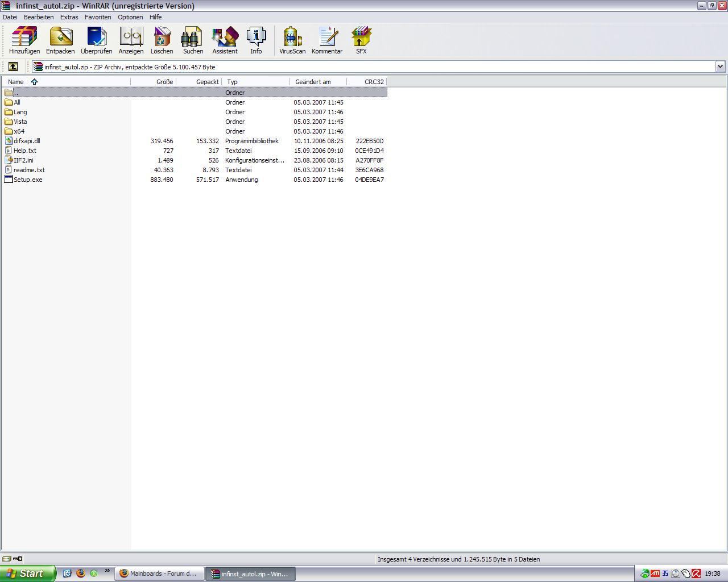
Task: Open the Optionen menu
Action: coord(130,17)
